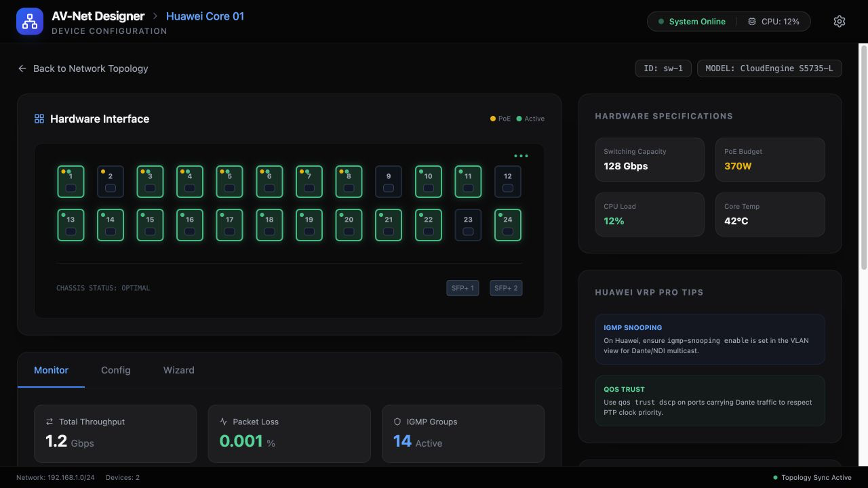Select switch port 15
Screen dimensions: 868x488
pyautogui.click(x=150, y=225)
